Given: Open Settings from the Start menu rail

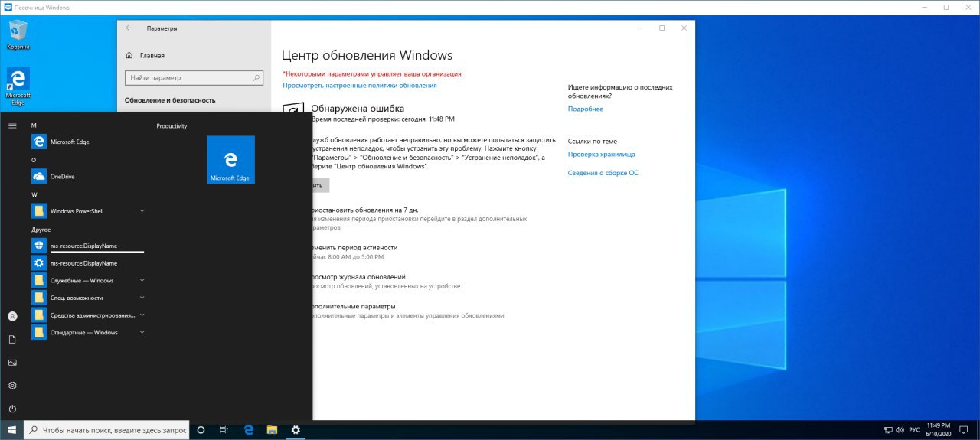Looking at the screenshot, I should (x=12, y=386).
